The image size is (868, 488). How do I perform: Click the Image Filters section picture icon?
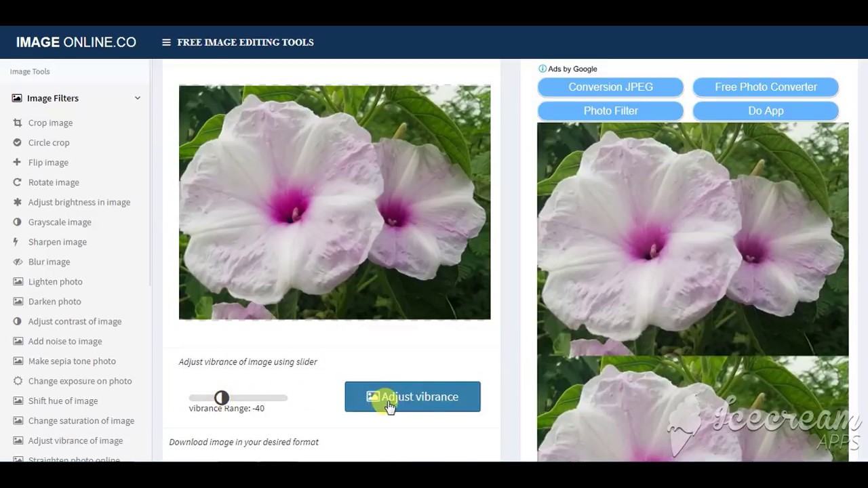pos(17,98)
